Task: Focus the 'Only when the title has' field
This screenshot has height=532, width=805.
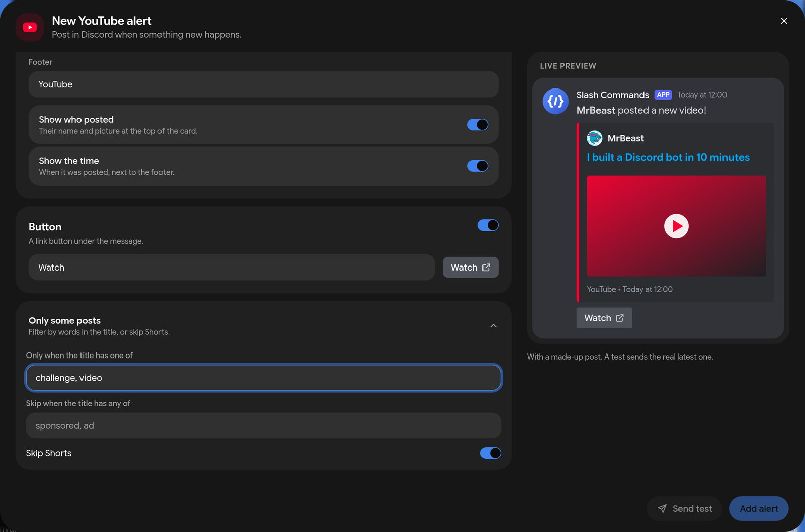Action: (x=264, y=378)
